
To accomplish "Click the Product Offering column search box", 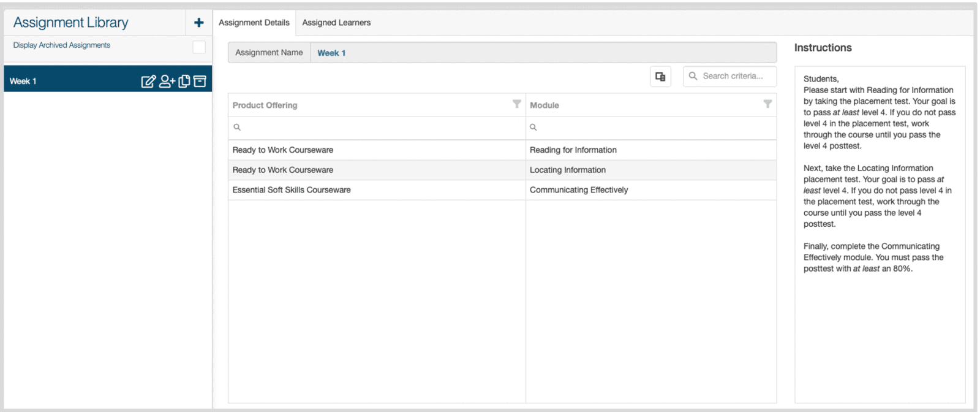I will (380, 128).
